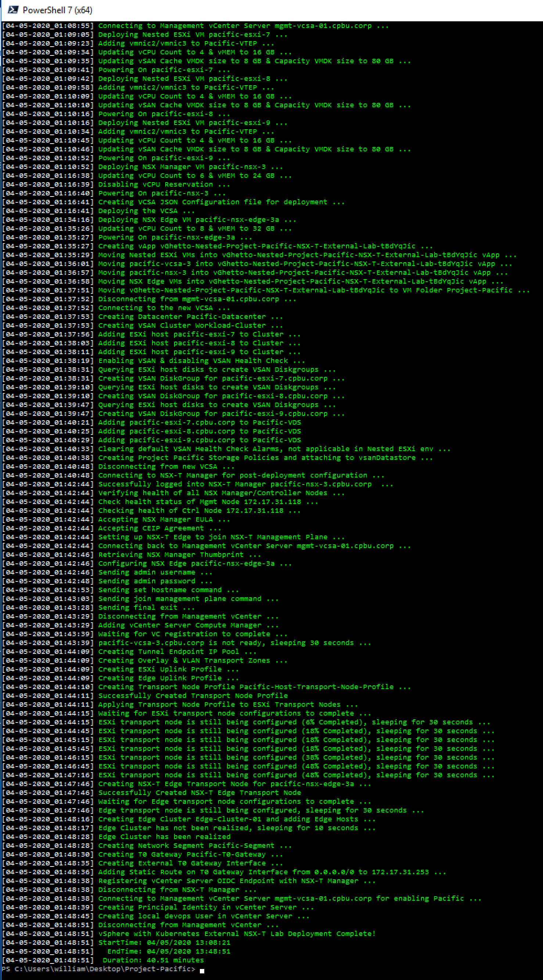Click 'Powering On pacific-esxi-9' line
Image resolution: width=543 pixels, height=980 pixels.
pos(116,158)
